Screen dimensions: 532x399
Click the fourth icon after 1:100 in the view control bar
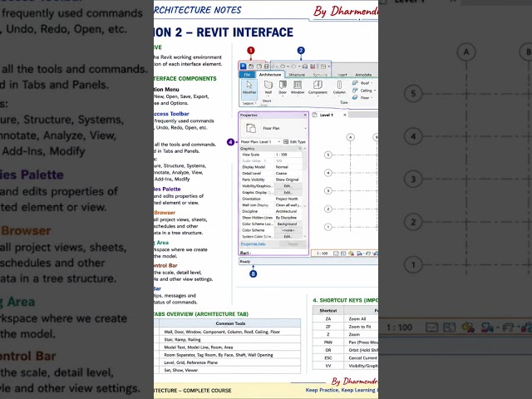(359, 254)
